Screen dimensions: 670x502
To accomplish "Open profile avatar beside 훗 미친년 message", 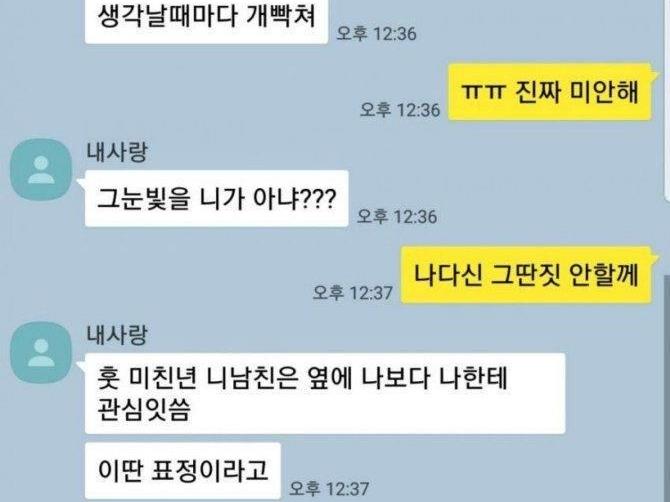I will click(41, 352).
